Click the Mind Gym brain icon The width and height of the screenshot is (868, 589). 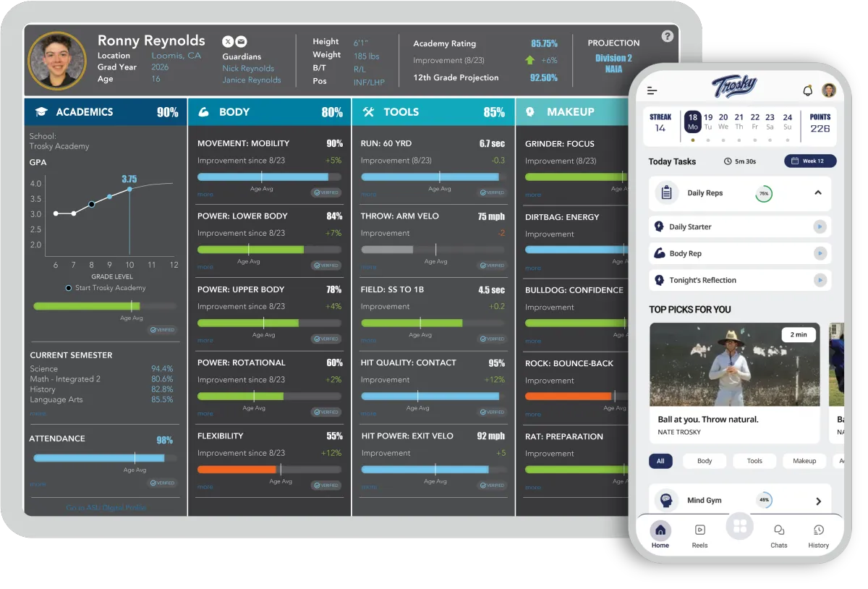666,501
